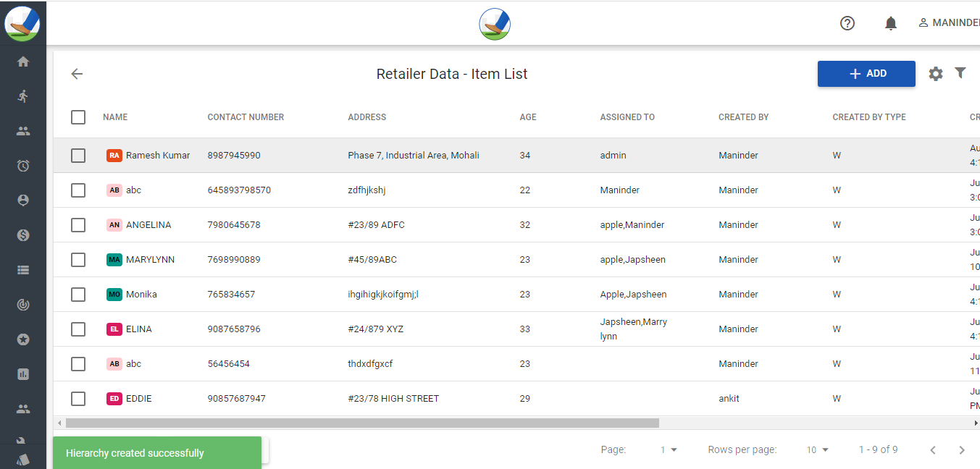This screenshot has width=980, height=469.
Task: Open the account circle sidebar icon
Action: pos(23,200)
